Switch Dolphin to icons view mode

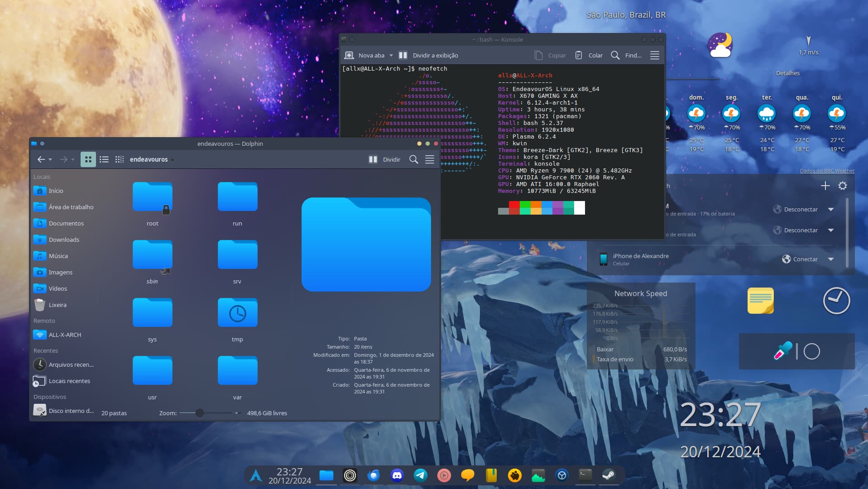[88, 159]
